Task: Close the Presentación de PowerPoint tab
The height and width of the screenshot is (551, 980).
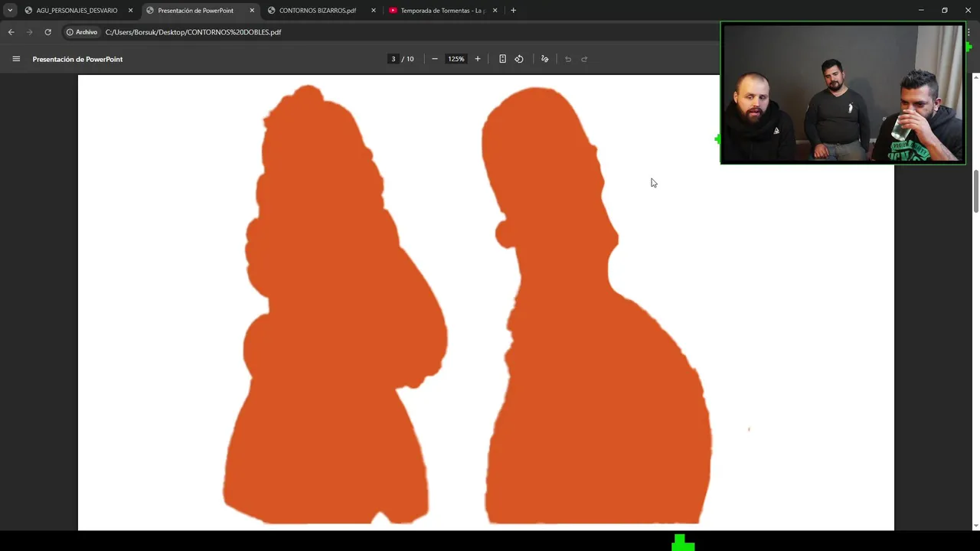Action: [x=252, y=11]
